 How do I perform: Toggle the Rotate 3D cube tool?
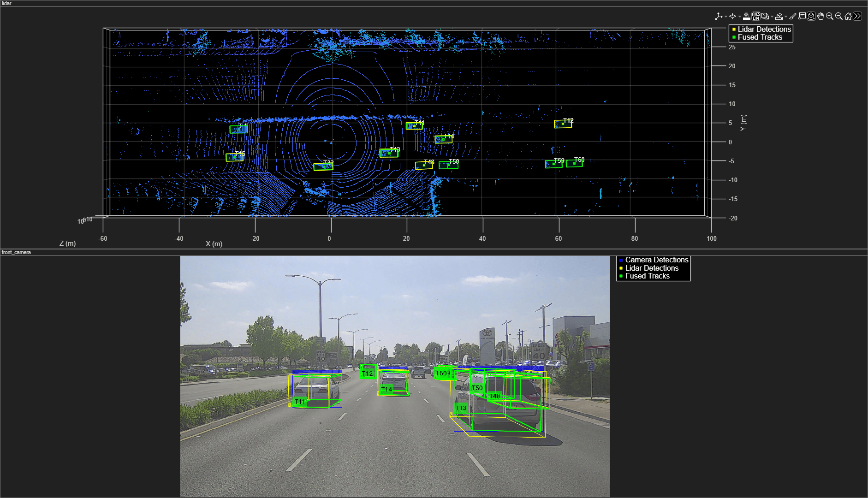tap(811, 16)
